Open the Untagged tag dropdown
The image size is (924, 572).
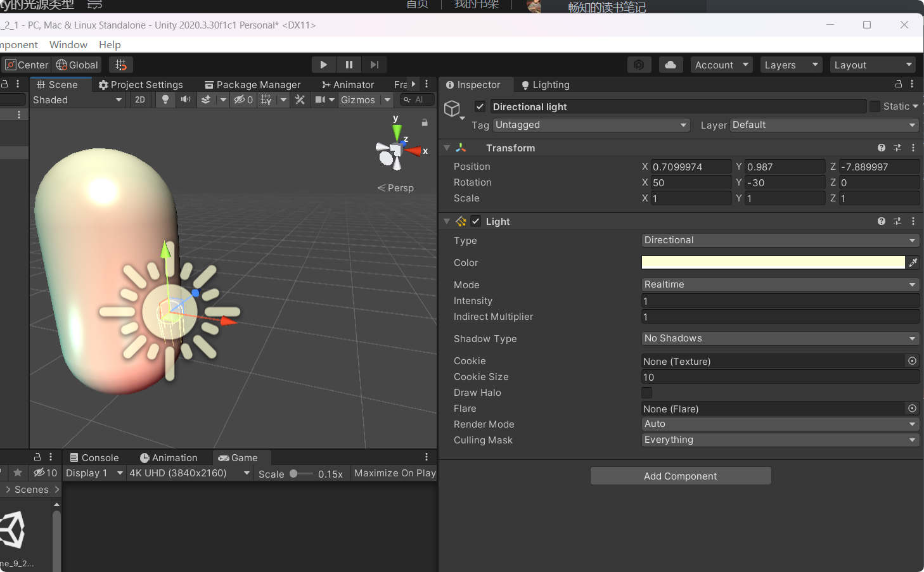(591, 125)
